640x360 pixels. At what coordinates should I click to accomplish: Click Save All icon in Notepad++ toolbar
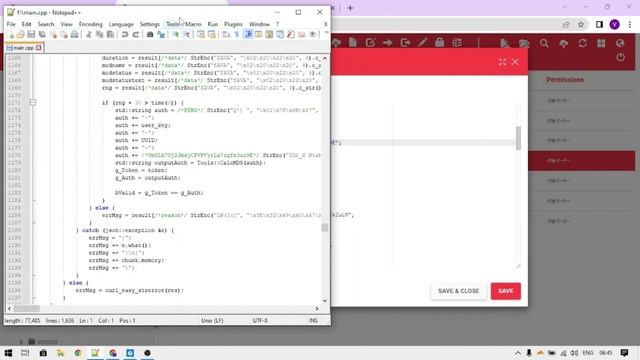click(42, 35)
